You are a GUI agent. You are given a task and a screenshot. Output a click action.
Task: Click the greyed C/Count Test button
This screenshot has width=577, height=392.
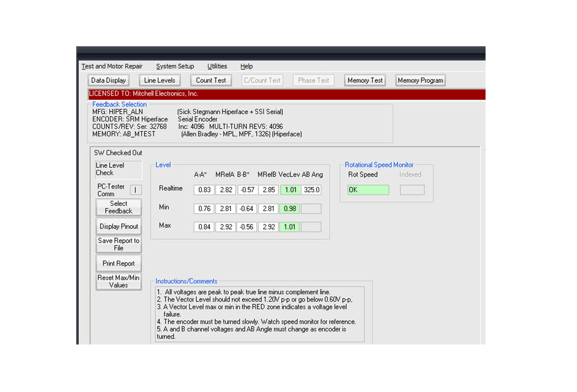(262, 80)
